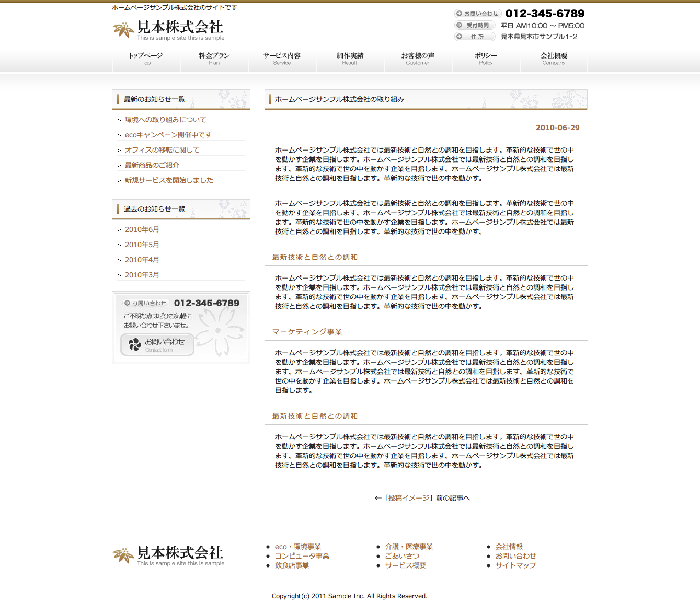The image size is (700, 602).
Task: Click the 住所 badge in header
Action: click(x=474, y=37)
